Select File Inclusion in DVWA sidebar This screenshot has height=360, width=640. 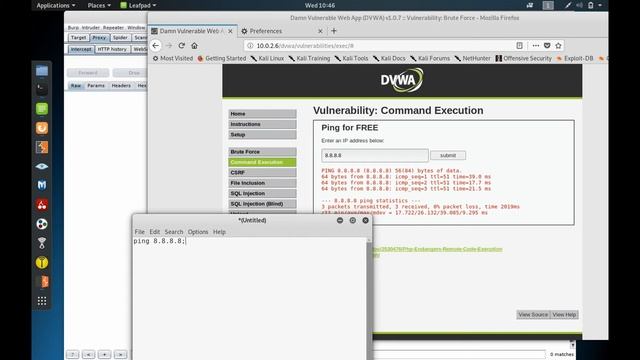click(x=262, y=183)
